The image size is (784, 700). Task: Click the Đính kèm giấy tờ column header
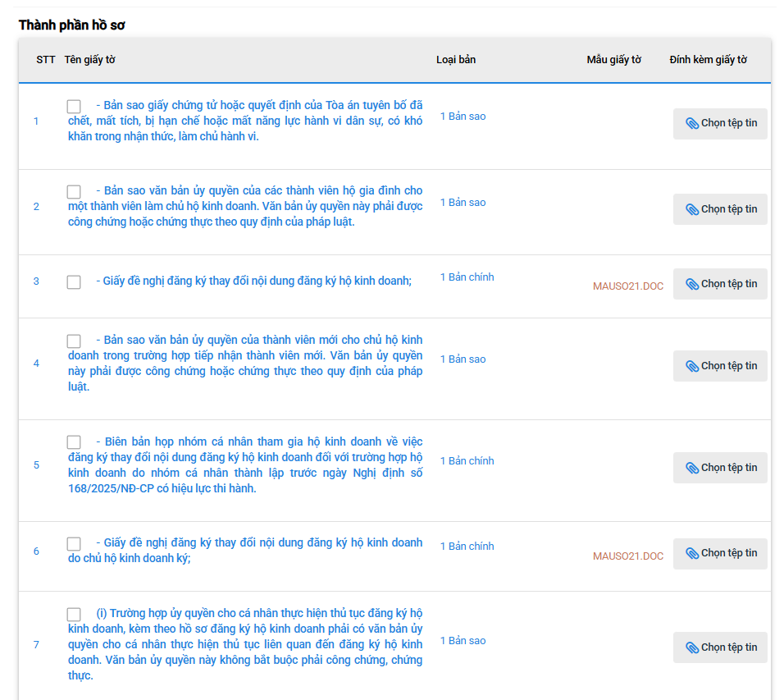coord(708,60)
